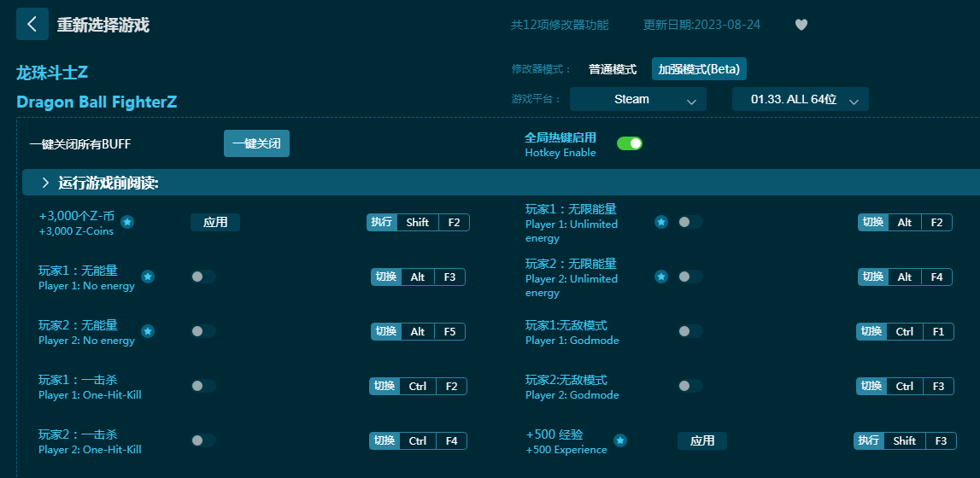The width and height of the screenshot is (980, 478).
Task: Open the Steam platform dropdown
Action: [x=638, y=99]
